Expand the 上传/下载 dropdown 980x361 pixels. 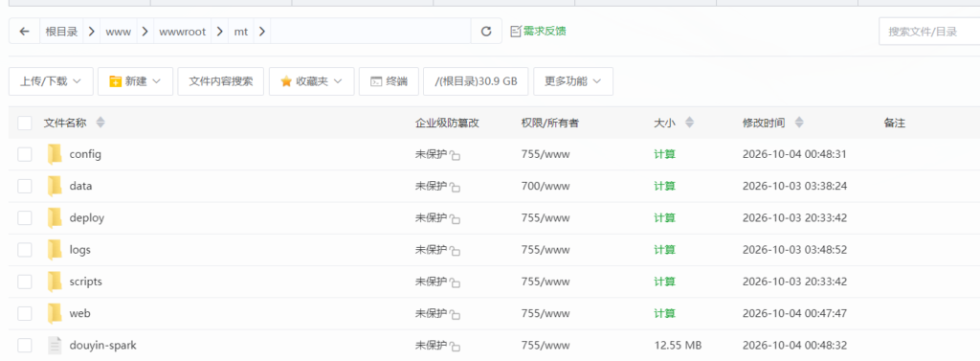(x=51, y=81)
